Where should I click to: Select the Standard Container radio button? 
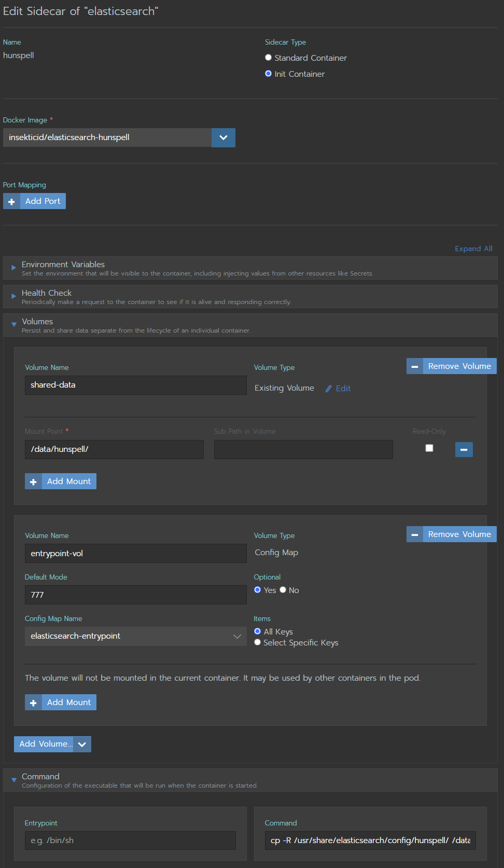pos(268,58)
